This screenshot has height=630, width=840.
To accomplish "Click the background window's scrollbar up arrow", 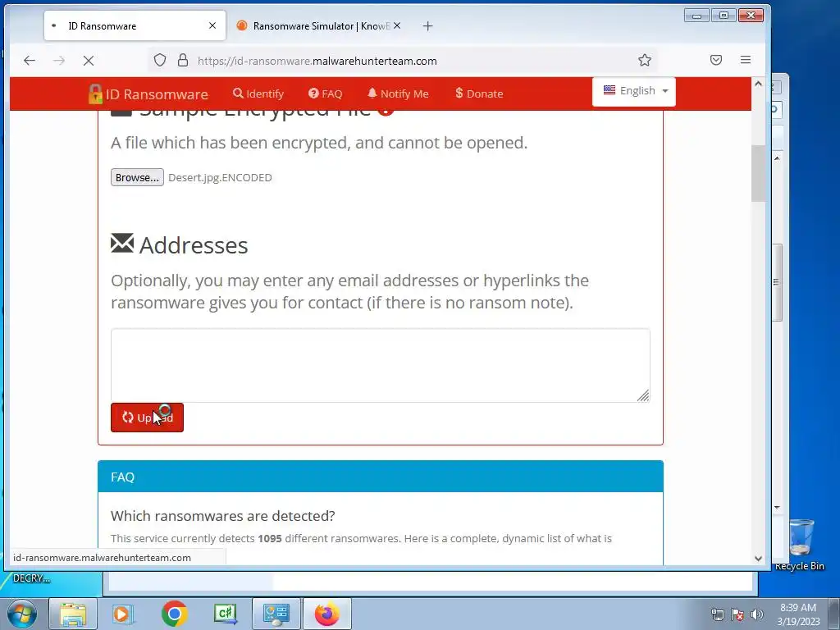I will [x=778, y=158].
